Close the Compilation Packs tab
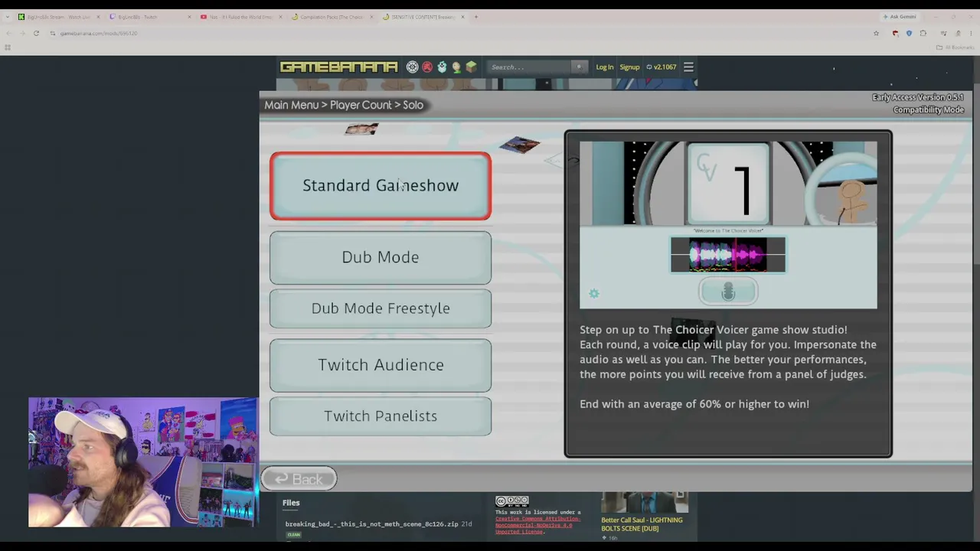 click(x=371, y=17)
